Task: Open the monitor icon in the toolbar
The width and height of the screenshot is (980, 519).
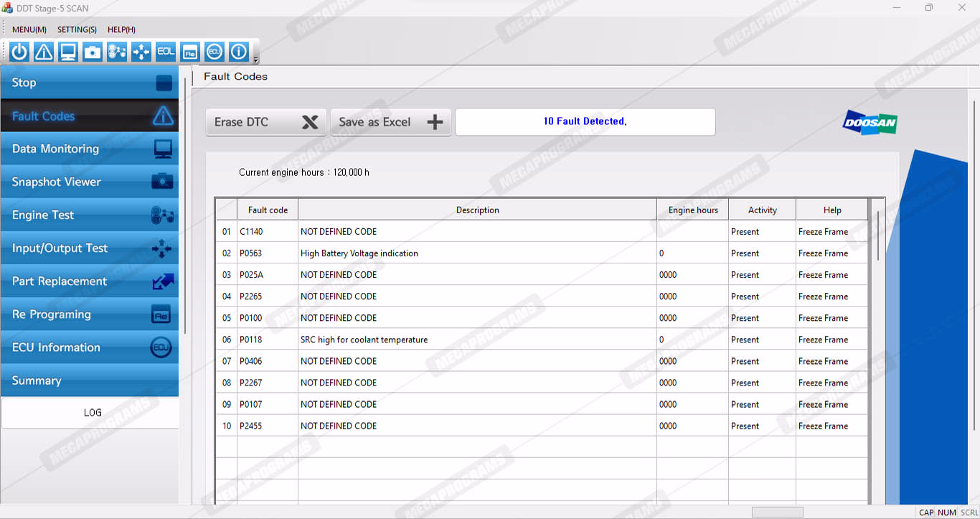Action: [x=68, y=52]
